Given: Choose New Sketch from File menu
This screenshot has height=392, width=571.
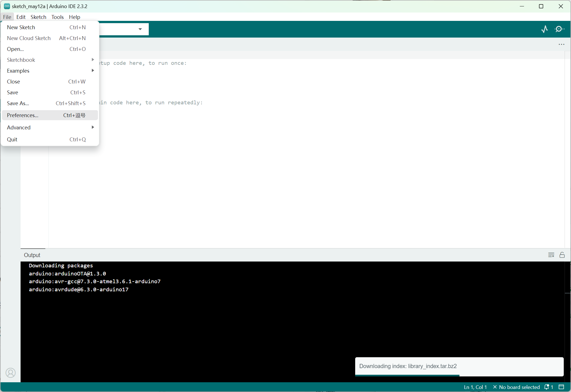Looking at the screenshot, I should [x=50, y=27].
